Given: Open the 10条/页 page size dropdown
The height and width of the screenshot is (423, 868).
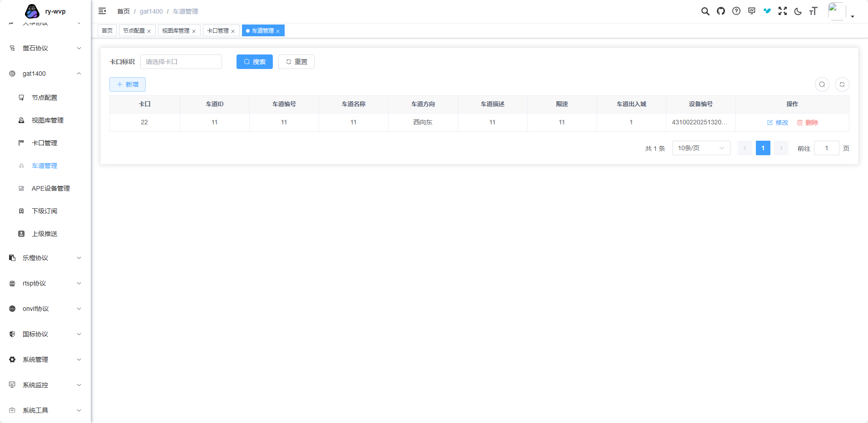Looking at the screenshot, I should pyautogui.click(x=700, y=148).
